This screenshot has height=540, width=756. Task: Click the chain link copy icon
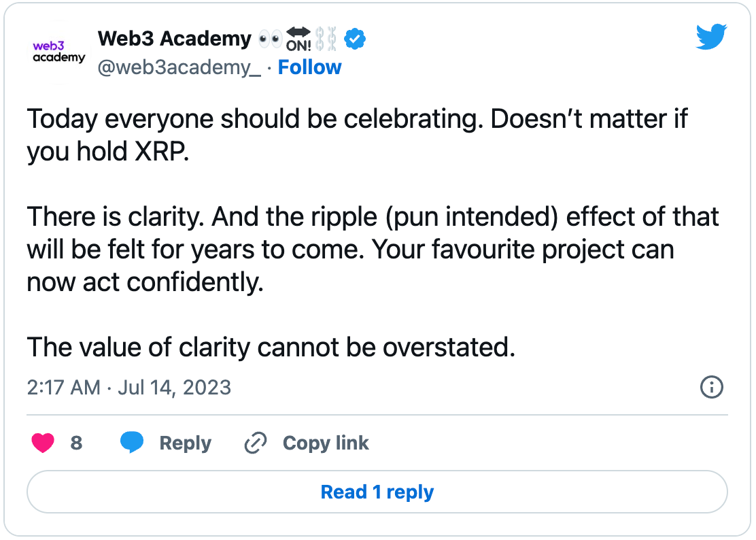pyautogui.click(x=256, y=443)
